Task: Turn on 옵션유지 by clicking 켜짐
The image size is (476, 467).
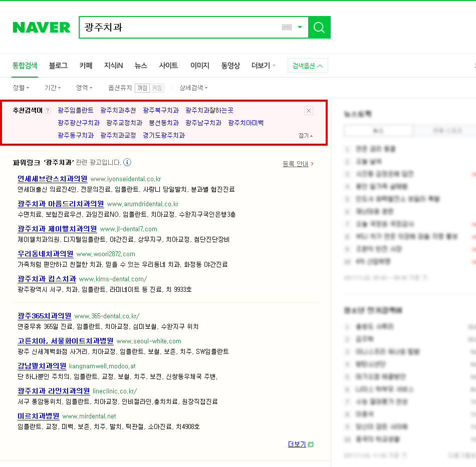Action: pos(156,88)
